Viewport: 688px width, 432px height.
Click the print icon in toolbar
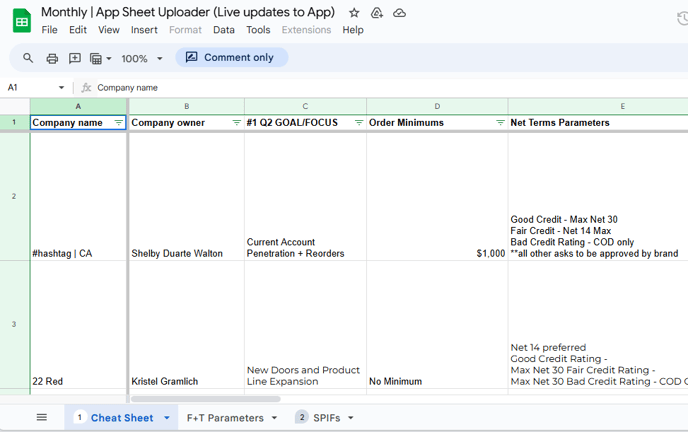tap(52, 59)
